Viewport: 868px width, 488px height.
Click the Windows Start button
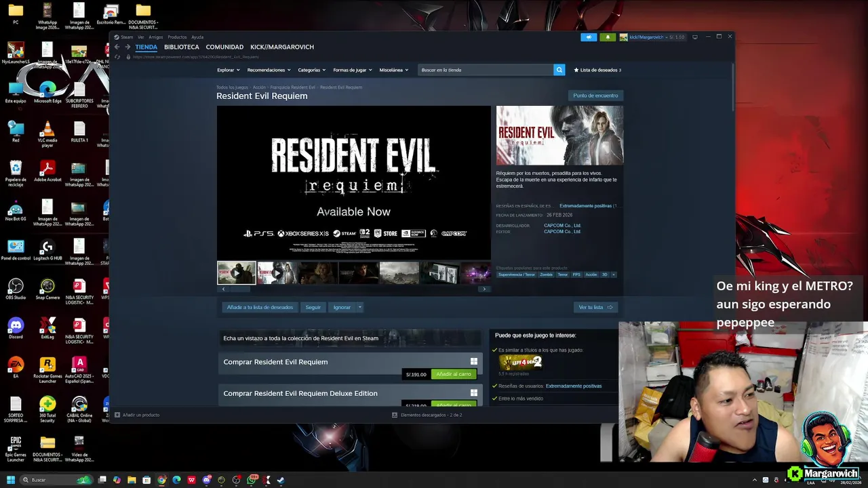10,480
